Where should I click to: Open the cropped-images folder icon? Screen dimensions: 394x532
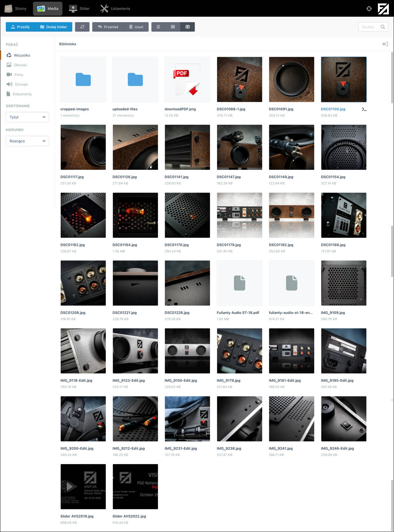[x=83, y=79]
